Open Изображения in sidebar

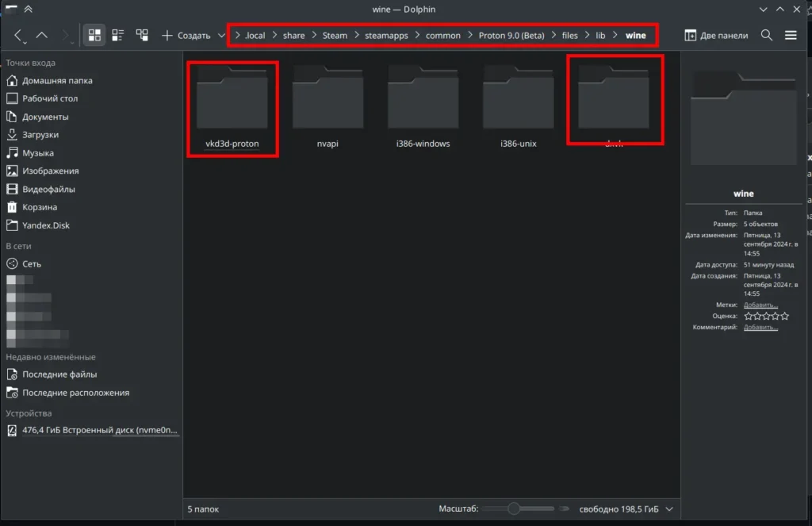92,171
